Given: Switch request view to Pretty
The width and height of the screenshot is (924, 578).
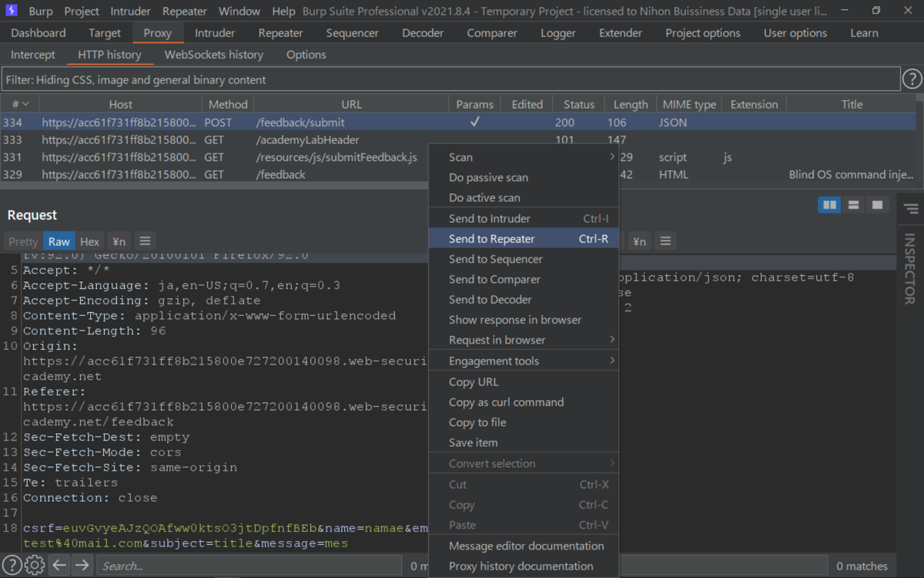Looking at the screenshot, I should pos(23,241).
